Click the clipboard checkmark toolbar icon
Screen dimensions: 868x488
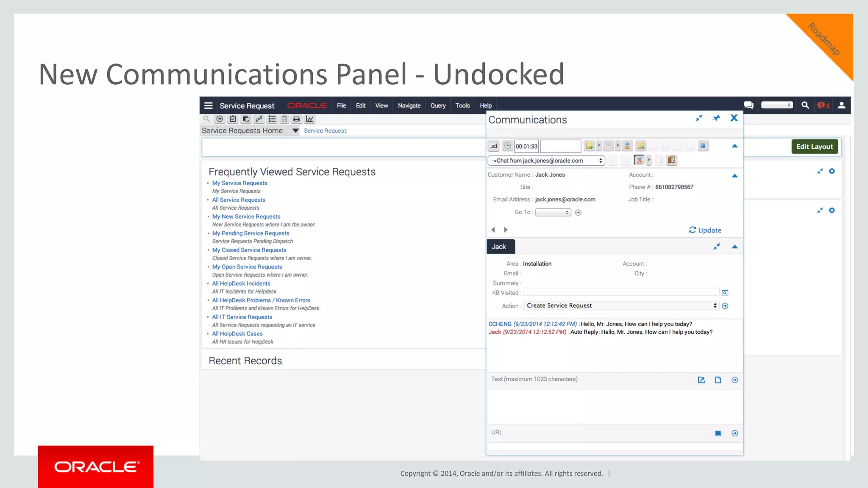tap(233, 119)
